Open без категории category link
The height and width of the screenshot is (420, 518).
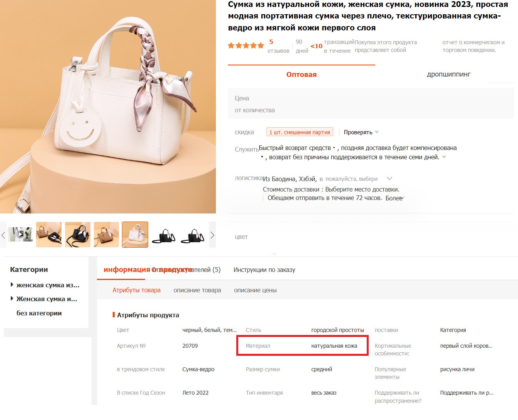click(x=39, y=313)
